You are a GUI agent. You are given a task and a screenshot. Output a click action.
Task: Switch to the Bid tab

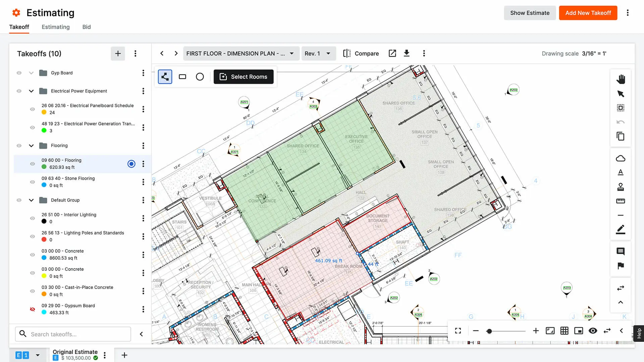[86, 27]
